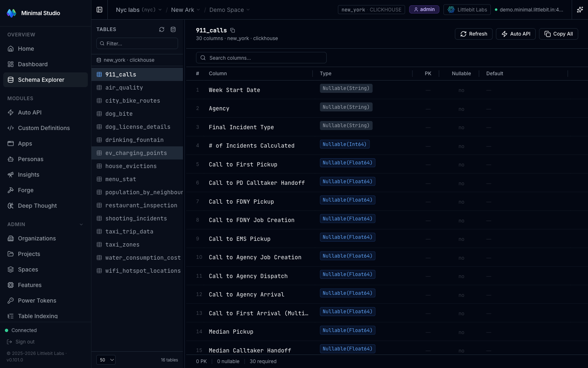Open Insights from the sidebar
This screenshot has width=588, height=368.
tap(29, 175)
